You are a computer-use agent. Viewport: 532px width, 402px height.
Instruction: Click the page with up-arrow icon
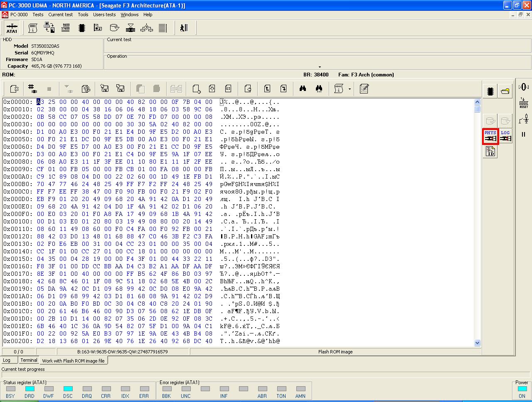point(267,88)
